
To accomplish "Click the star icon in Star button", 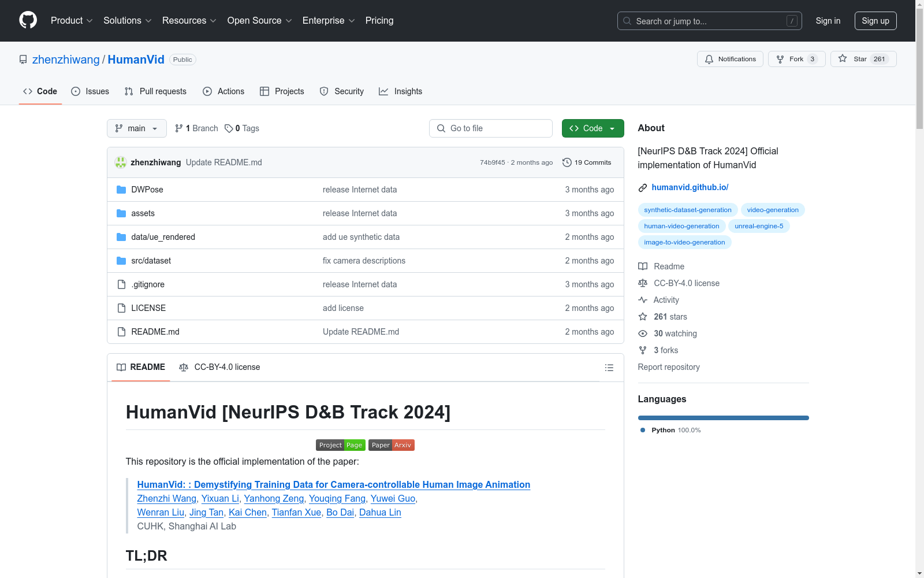I will [x=843, y=58].
